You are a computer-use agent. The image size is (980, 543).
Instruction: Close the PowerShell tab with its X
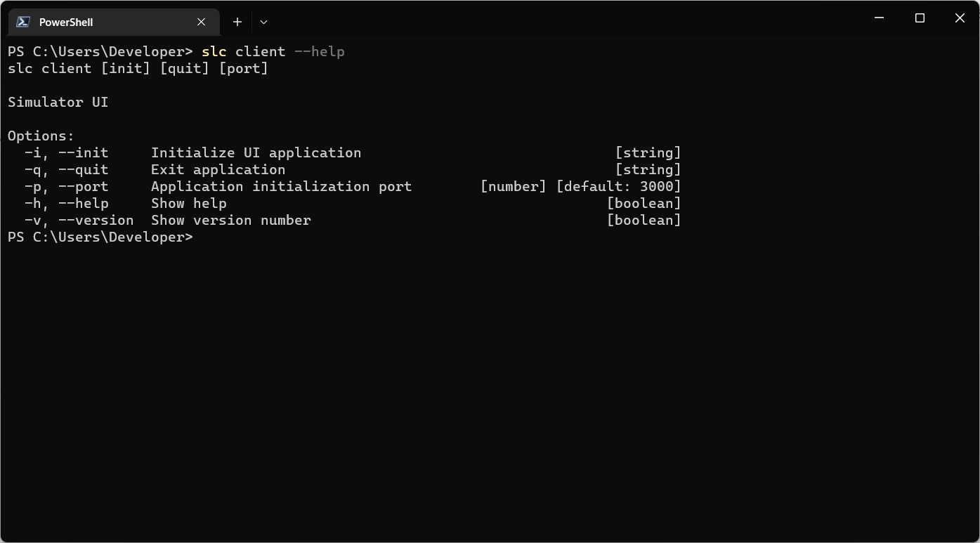coord(201,22)
